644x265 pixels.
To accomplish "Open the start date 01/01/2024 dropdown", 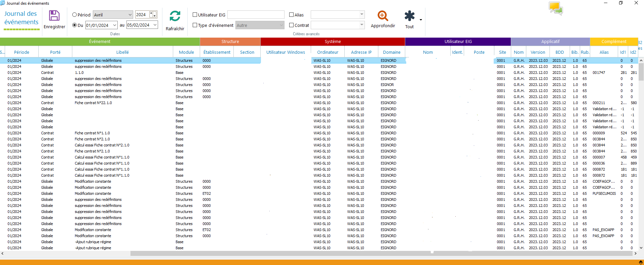I will (x=115, y=25).
